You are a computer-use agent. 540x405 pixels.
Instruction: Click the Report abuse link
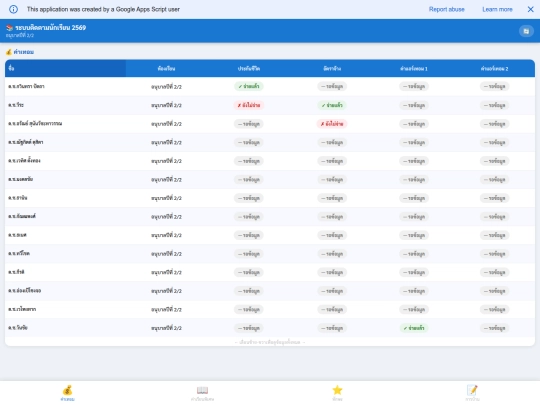[x=447, y=9]
